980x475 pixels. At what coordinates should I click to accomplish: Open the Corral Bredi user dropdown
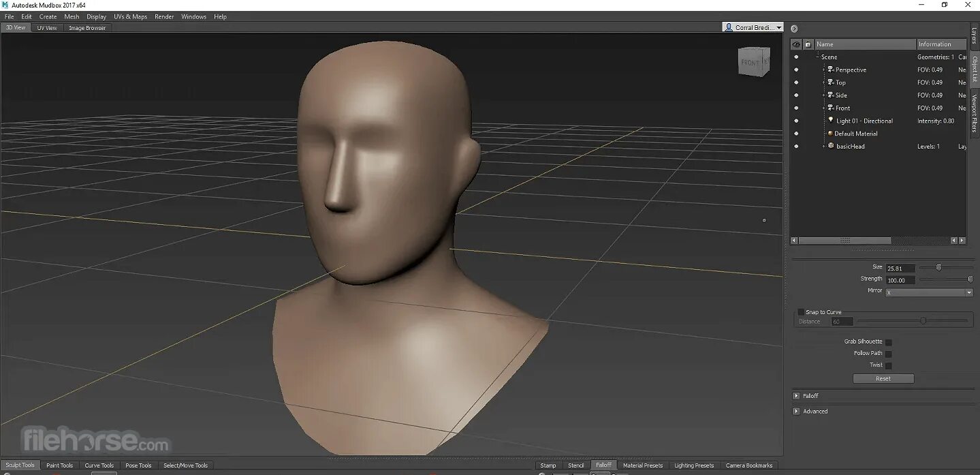pos(753,27)
